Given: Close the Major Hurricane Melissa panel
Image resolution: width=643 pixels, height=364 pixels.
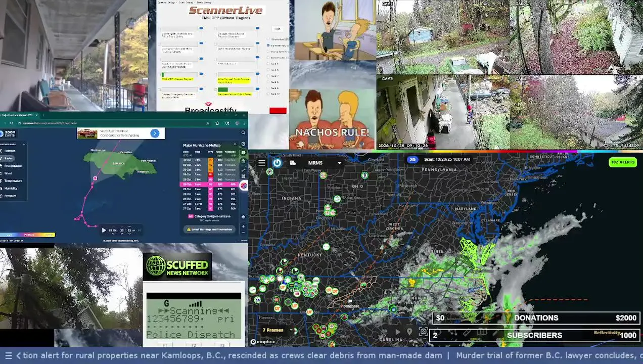Looking at the screenshot, I should pyautogui.click(x=235, y=144).
